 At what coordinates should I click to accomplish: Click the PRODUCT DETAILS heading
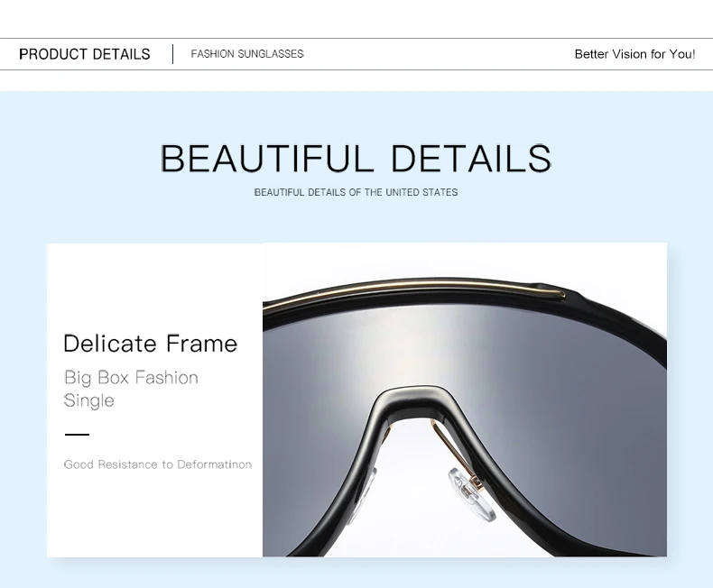[85, 54]
